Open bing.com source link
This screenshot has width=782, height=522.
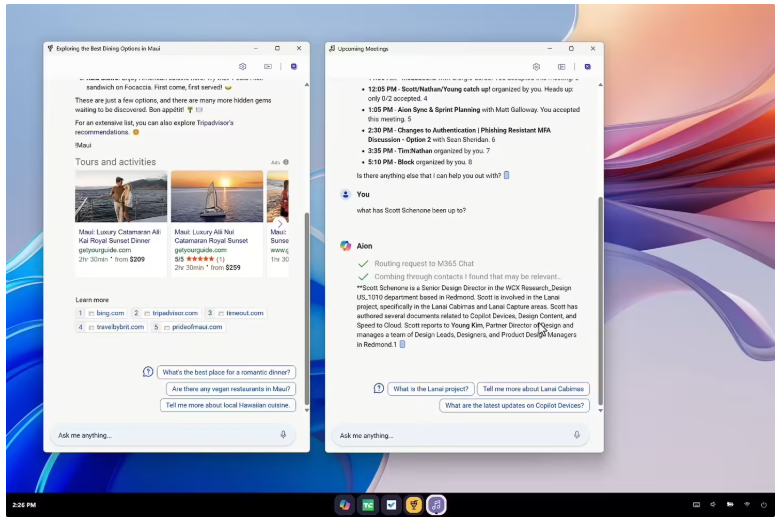[x=101, y=313]
